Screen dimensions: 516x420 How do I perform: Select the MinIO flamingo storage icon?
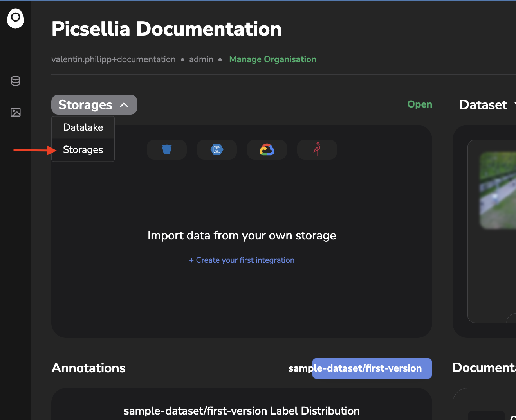pos(317,149)
